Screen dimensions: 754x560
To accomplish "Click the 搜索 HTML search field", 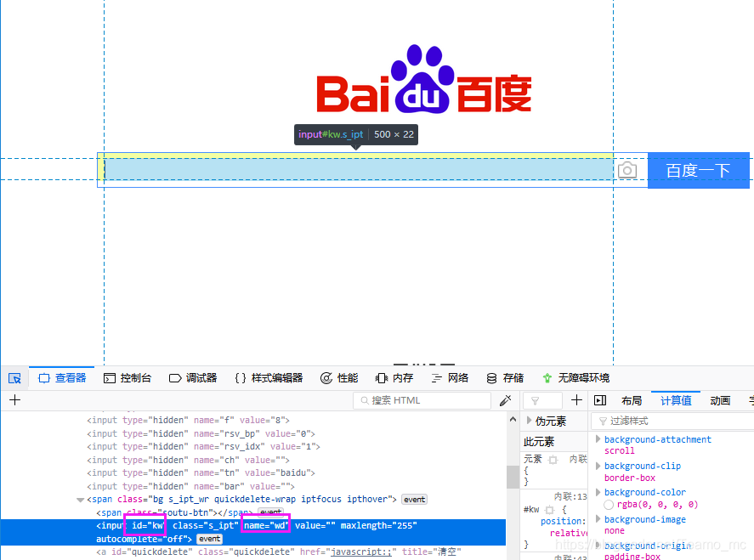I will (422, 400).
